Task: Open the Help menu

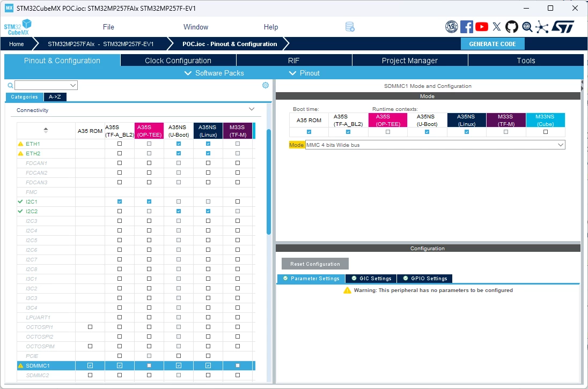Action: 271,27
